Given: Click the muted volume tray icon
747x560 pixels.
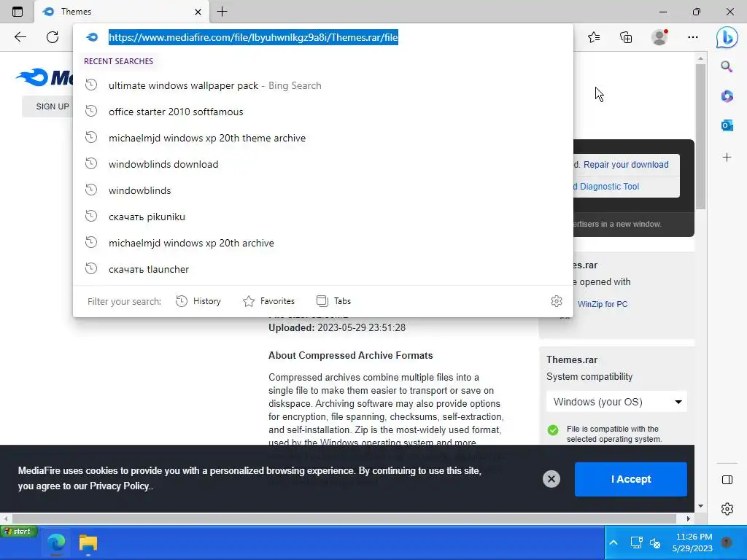Looking at the screenshot, I should [x=655, y=542].
